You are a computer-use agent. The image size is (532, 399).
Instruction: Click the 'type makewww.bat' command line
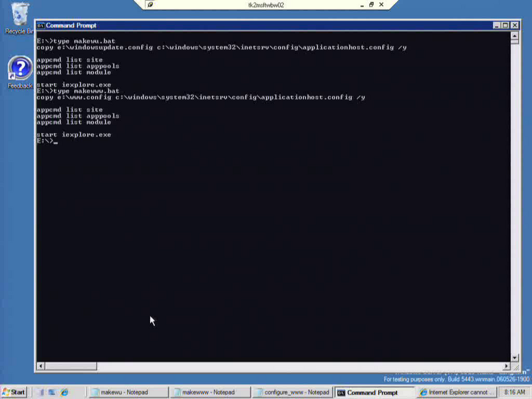click(x=78, y=91)
